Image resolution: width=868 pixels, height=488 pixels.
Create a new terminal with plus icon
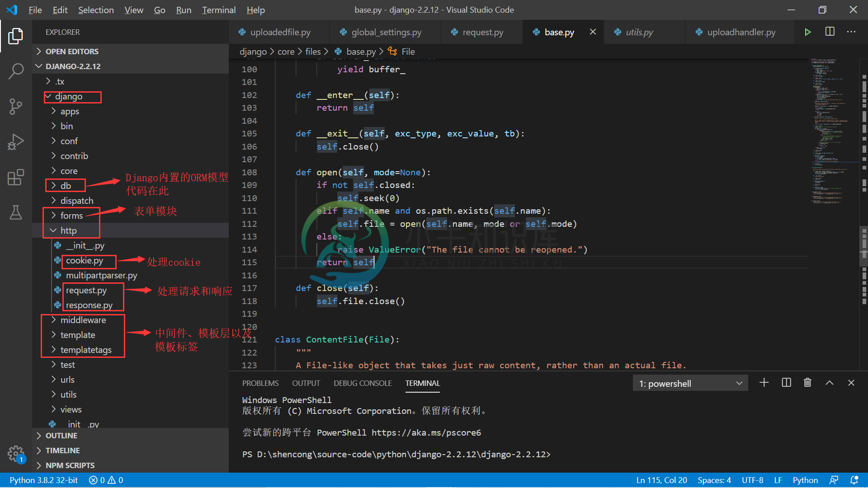(x=764, y=383)
